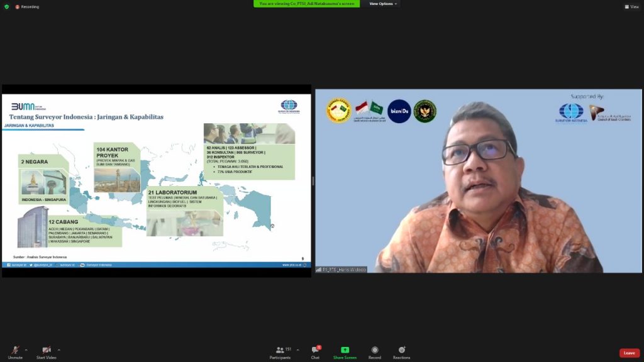Open the View Options dropdown
This screenshot has height=362, width=644.
click(x=383, y=4)
